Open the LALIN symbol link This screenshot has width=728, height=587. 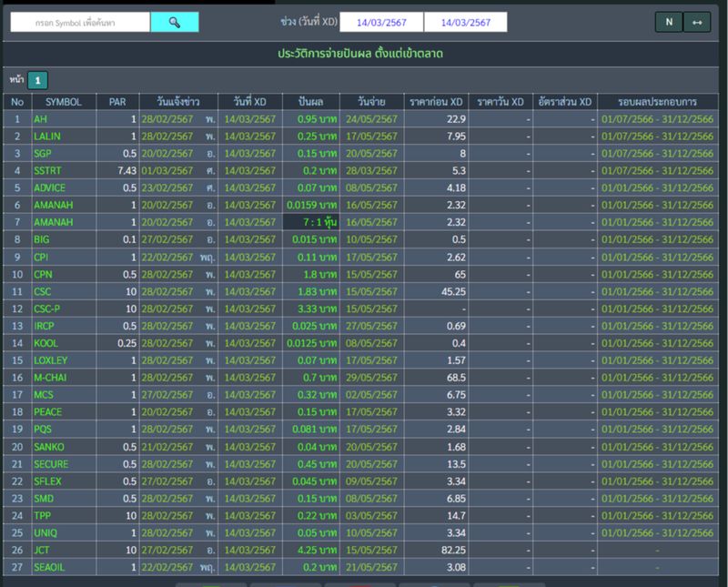[47, 137]
